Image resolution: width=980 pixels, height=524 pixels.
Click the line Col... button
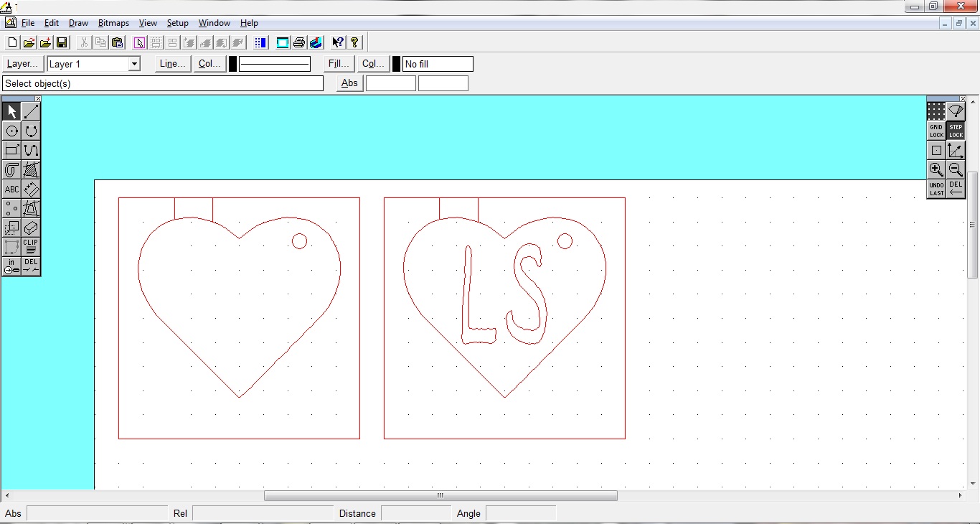(209, 64)
